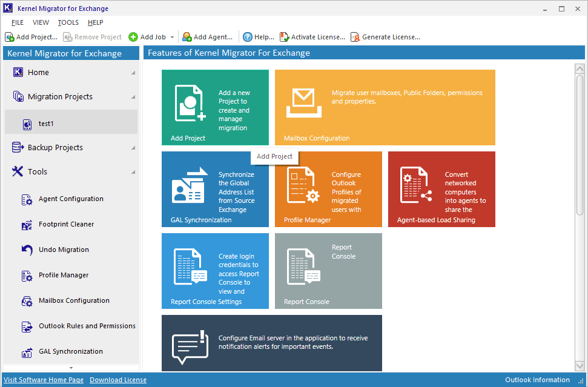Click the Home icon in the sidebar
This screenshot has width=588, height=387.
click(18, 73)
